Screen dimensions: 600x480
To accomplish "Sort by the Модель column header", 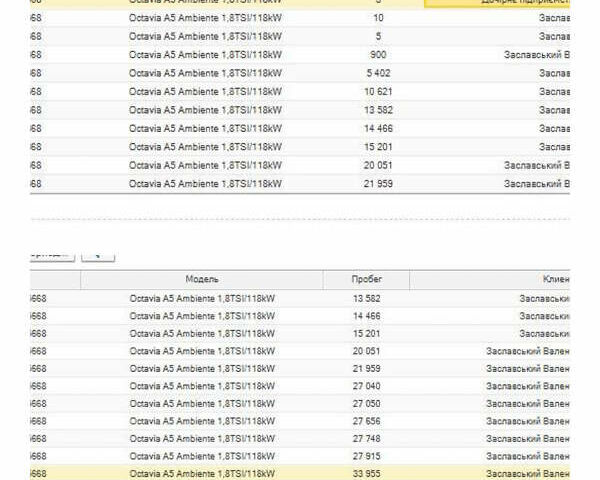I will [x=201, y=279].
